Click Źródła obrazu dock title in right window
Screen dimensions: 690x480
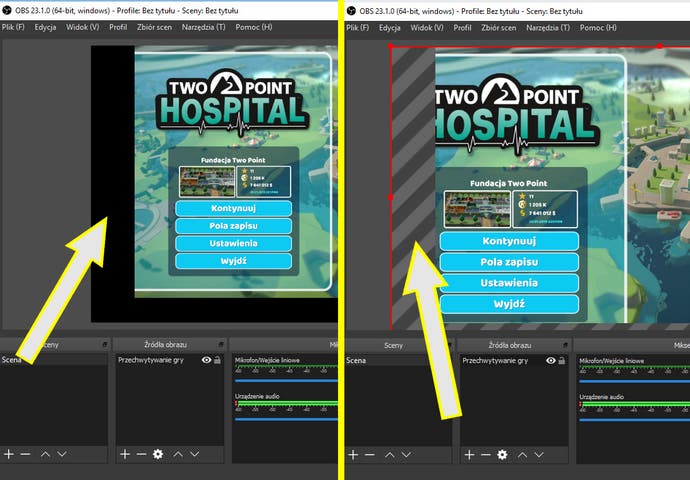(x=510, y=345)
